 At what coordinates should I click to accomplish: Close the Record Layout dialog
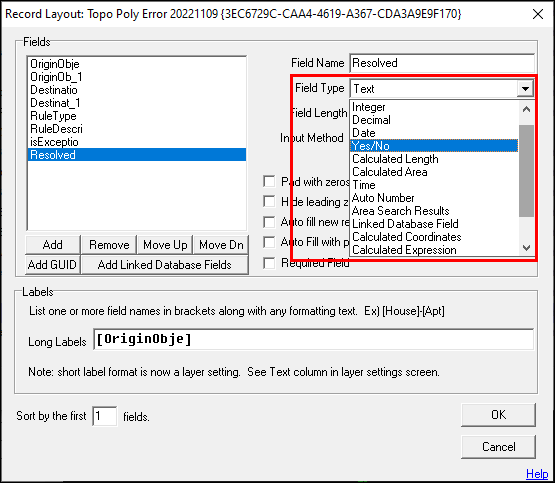pos(538,14)
